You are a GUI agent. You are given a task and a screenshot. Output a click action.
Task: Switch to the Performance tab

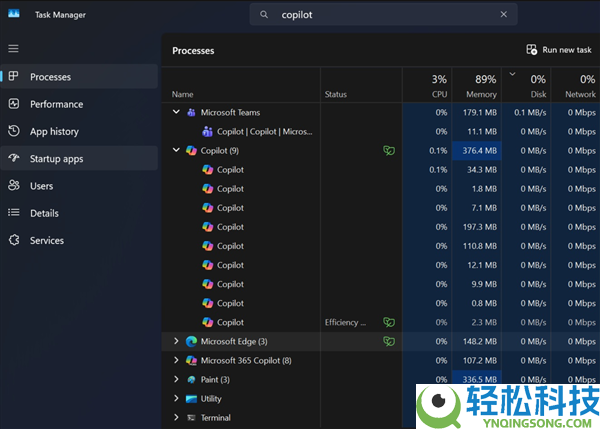(x=79, y=104)
